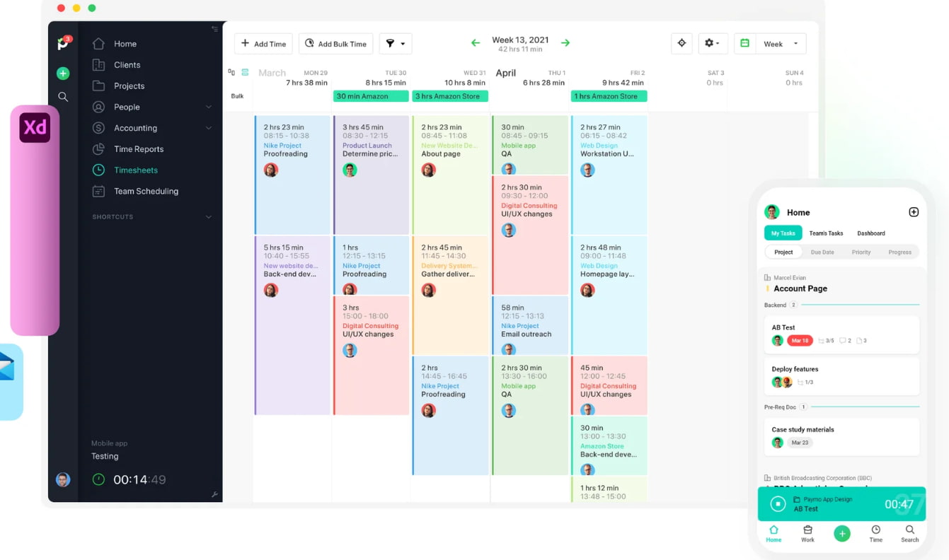
Task: Click the Add Bulk Time button
Action: 335,43
